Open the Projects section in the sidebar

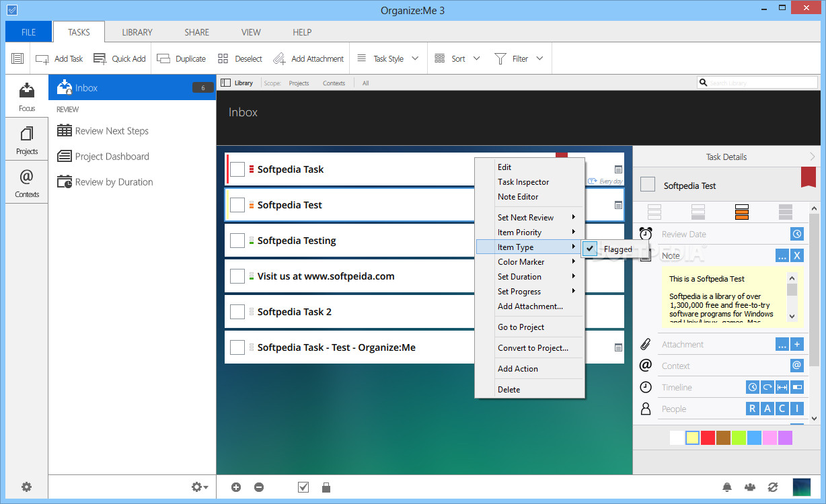tap(27, 140)
